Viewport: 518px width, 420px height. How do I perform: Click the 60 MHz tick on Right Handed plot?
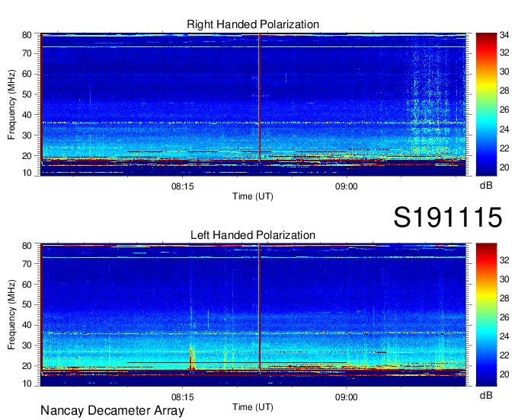27,74
